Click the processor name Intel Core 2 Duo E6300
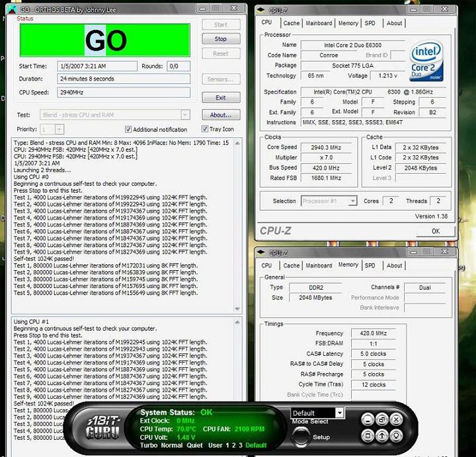 [x=353, y=45]
